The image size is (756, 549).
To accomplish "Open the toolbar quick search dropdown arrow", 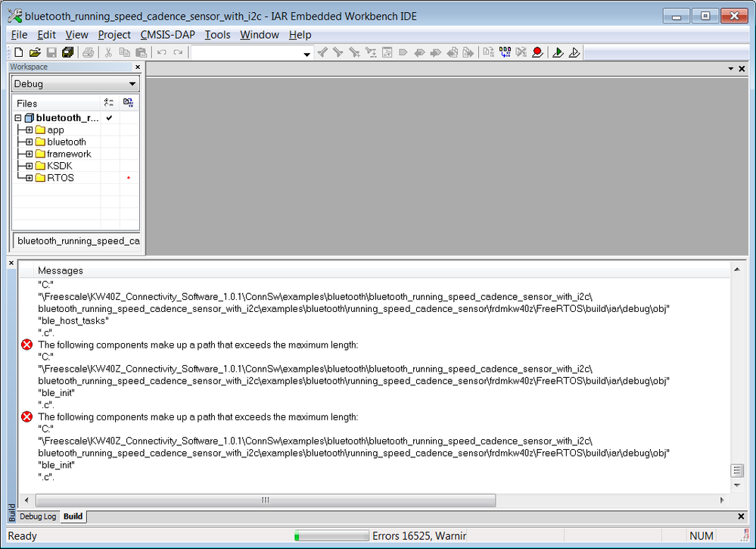I will point(306,54).
